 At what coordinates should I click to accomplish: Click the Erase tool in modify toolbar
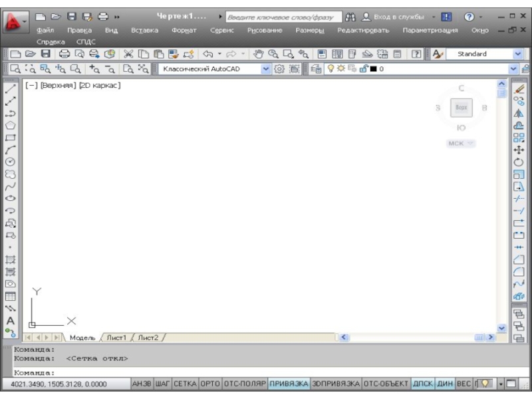pyautogui.click(x=519, y=89)
